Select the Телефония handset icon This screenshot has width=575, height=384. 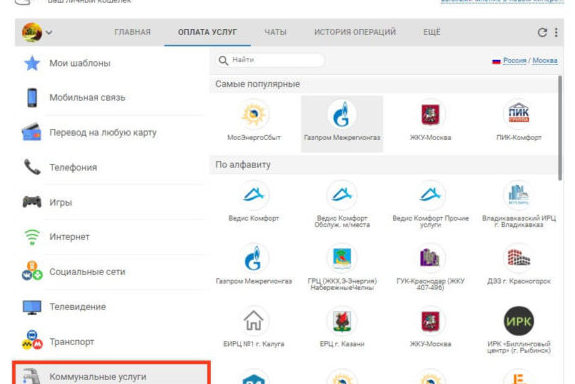(x=32, y=167)
